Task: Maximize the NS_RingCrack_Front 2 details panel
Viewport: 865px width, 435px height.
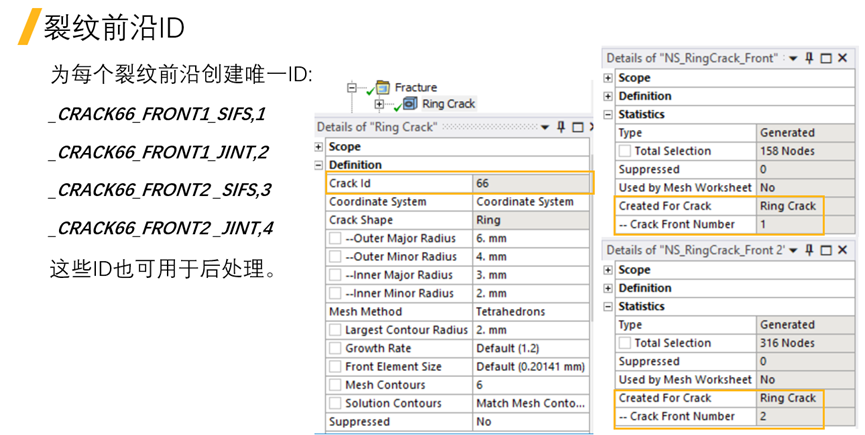Action: (x=826, y=250)
